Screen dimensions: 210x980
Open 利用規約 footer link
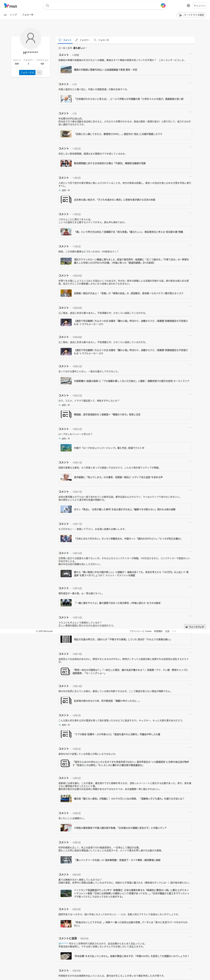pyautogui.click(x=158, y=631)
